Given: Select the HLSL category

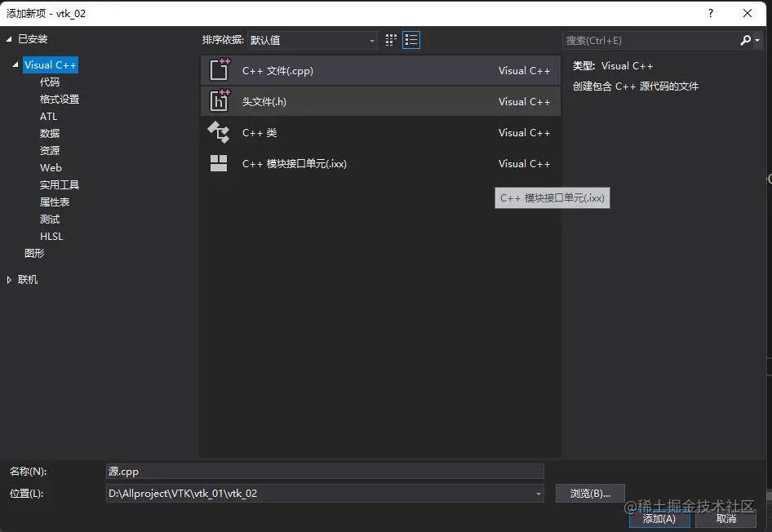Looking at the screenshot, I should (x=51, y=237).
